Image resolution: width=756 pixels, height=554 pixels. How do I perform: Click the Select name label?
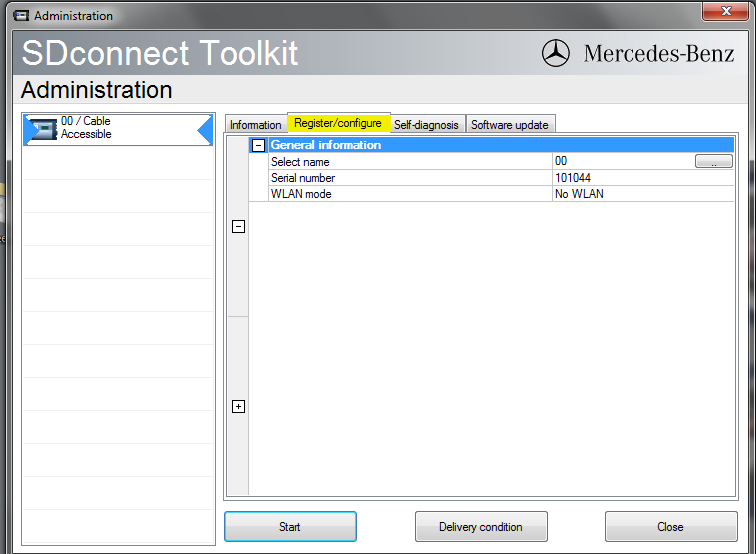[300, 162]
